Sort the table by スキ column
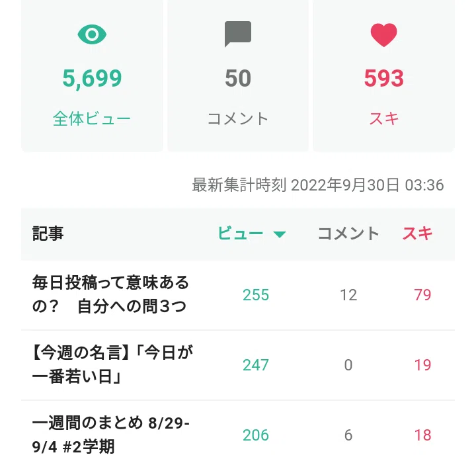 [417, 233]
